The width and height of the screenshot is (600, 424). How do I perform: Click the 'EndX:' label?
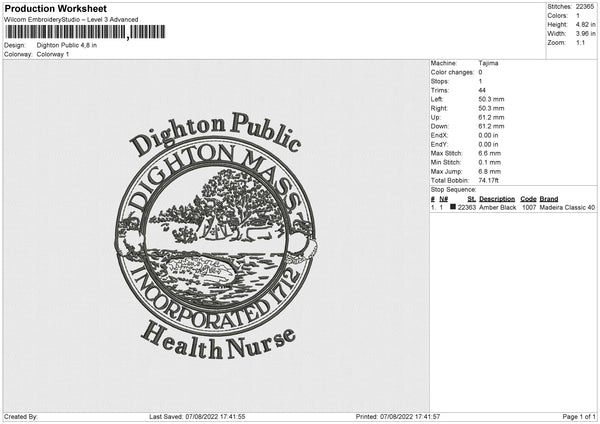pyautogui.click(x=439, y=135)
